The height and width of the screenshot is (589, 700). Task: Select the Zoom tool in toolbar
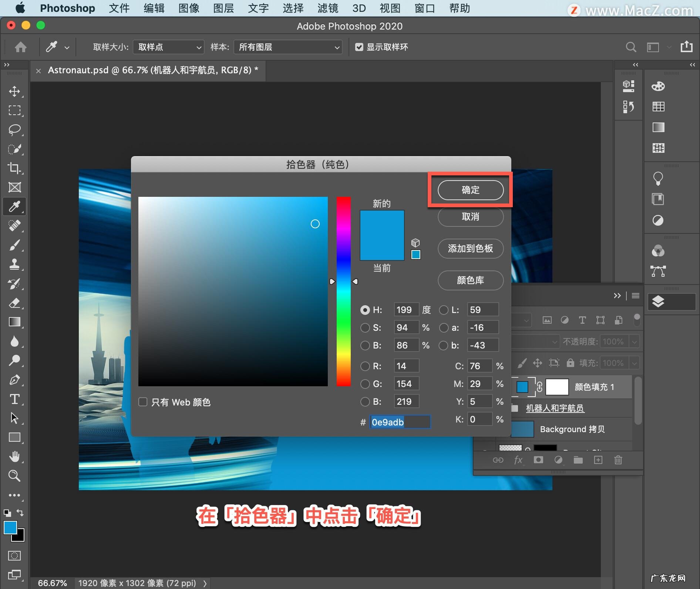pos(14,475)
